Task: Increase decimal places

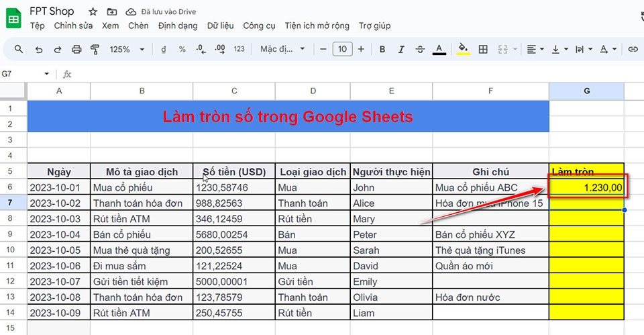Action: point(220,49)
